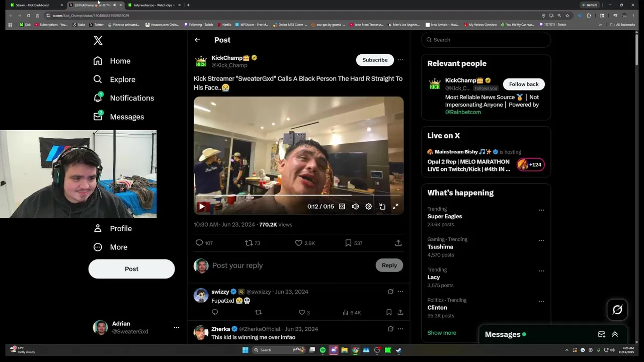Click the Reply button

[389, 265]
